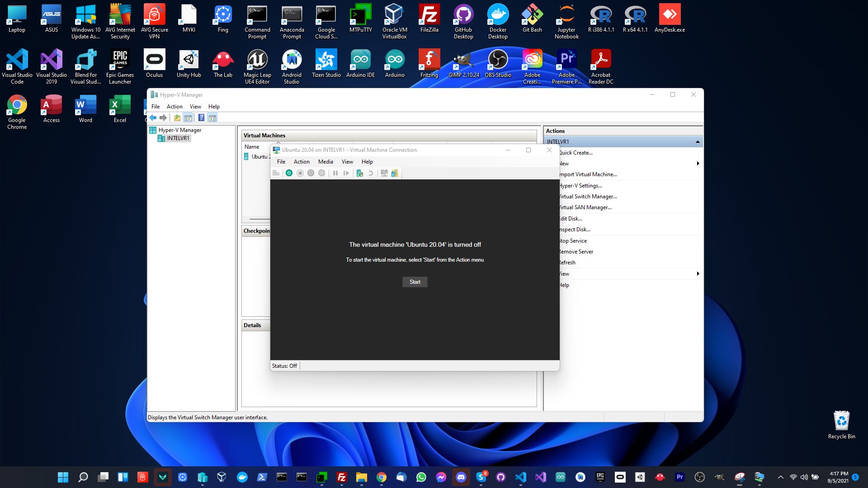Viewport: 868px width, 488px height.
Task: Click the Back arrow in Hyper-V Manager toolbar
Action: pyautogui.click(x=153, y=118)
